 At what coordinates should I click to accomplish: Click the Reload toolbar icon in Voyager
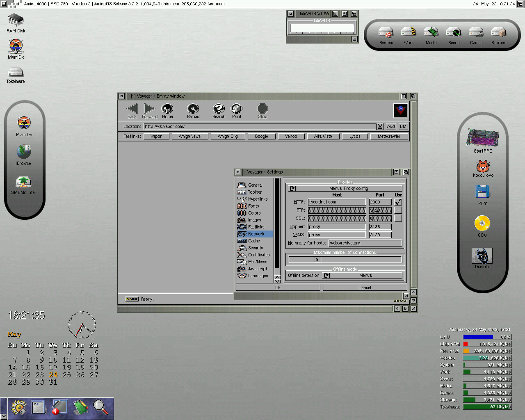click(x=193, y=109)
